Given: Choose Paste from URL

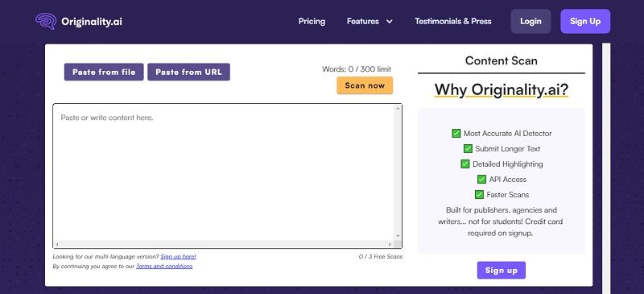Looking at the screenshot, I should pyautogui.click(x=188, y=72).
